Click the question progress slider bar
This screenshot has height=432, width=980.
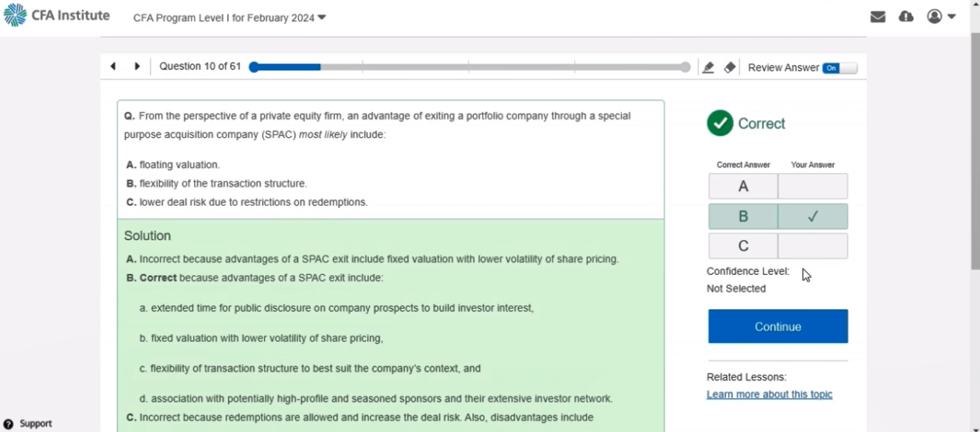469,67
